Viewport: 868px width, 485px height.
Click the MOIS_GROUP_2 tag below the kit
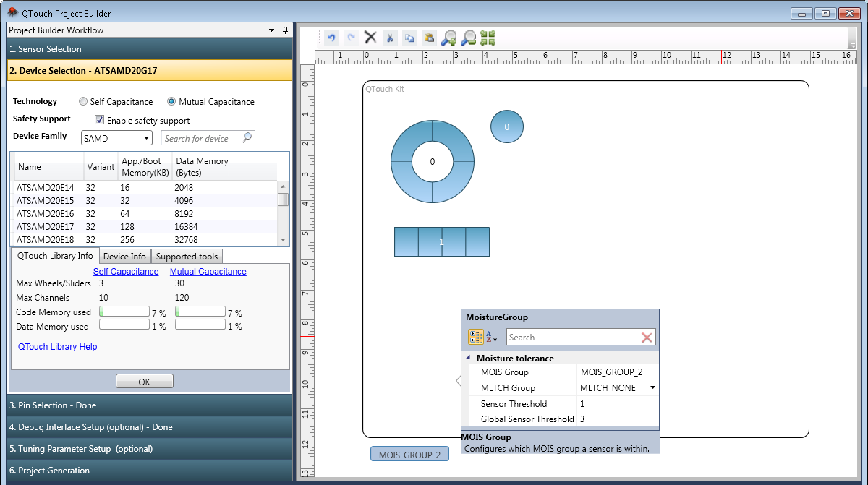point(409,454)
